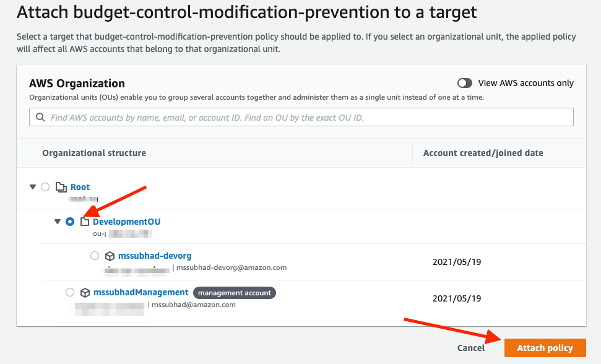Image resolution: width=601 pixels, height=364 pixels.
Task: Click the mssubhad-devorg account cube icon
Action: pos(109,255)
